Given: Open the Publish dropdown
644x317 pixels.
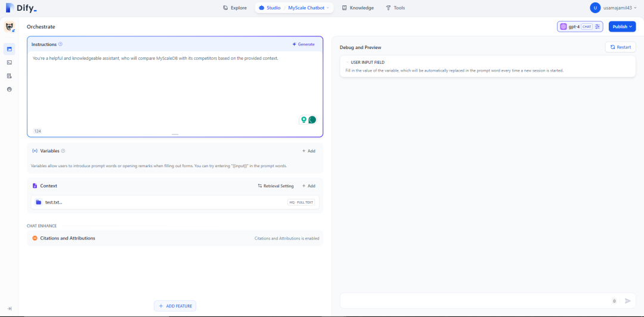Looking at the screenshot, I should coord(622,27).
